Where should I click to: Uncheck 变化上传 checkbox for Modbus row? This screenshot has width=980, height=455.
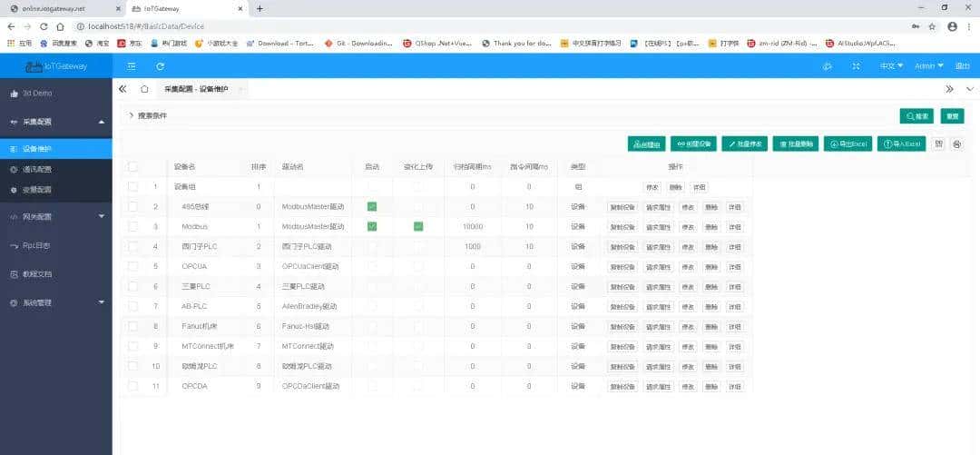click(418, 226)
